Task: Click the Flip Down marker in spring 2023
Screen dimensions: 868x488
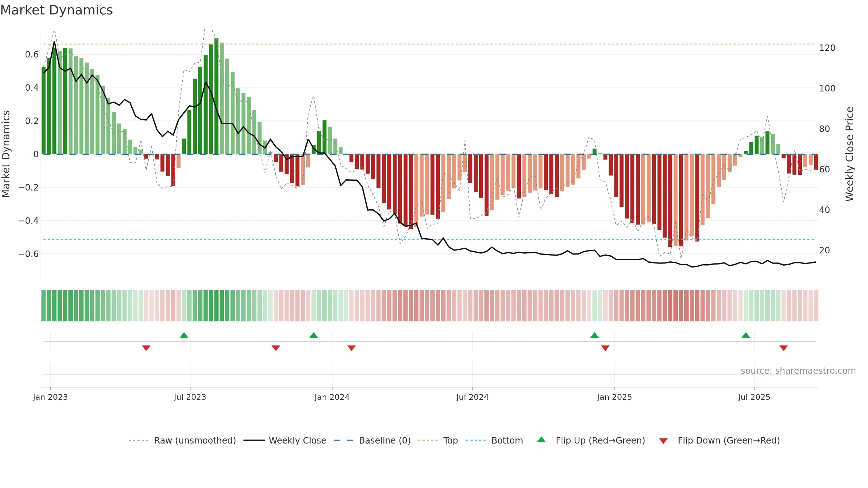Action: [146, 348]
